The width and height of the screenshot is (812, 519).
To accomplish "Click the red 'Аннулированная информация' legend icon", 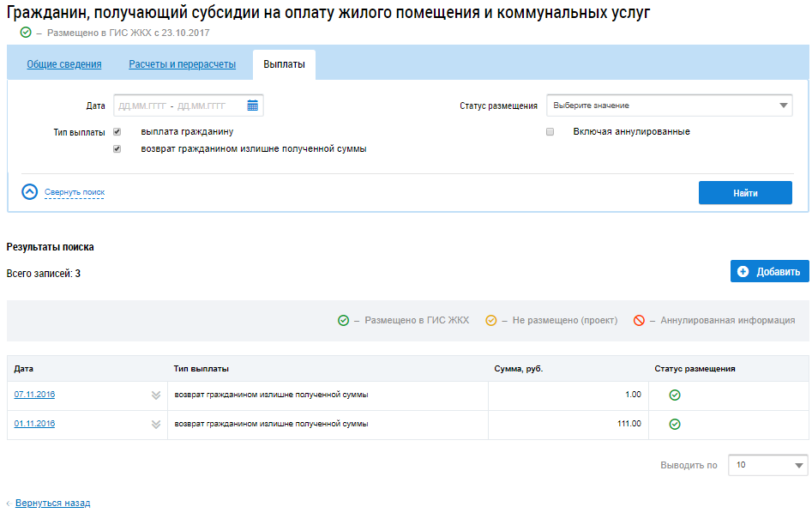I will click(x=639, y=321).
